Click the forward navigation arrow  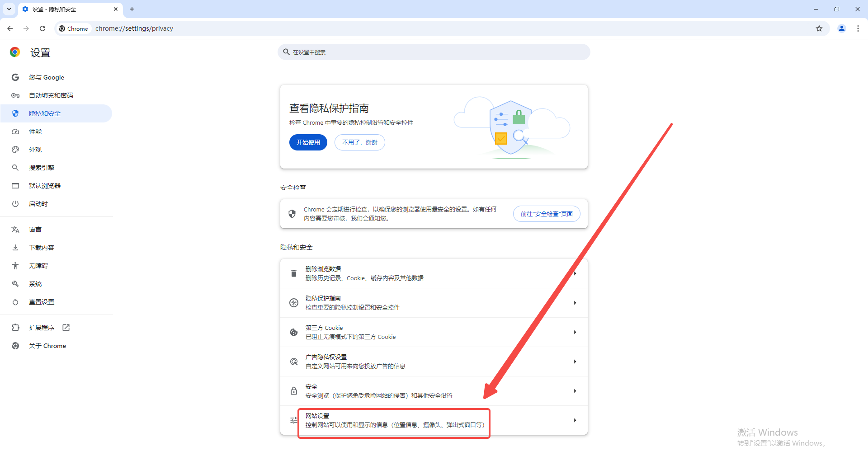(x=26, y=28)
